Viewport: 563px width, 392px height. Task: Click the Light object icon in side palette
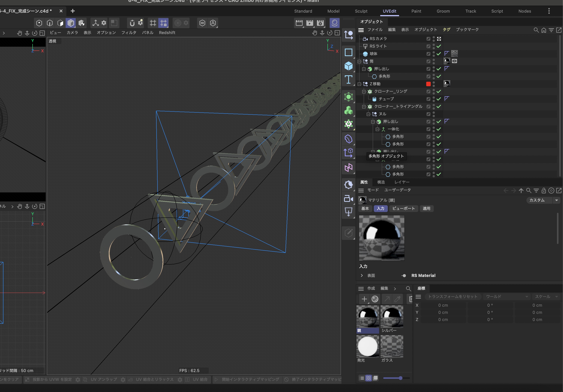(348, 212)
